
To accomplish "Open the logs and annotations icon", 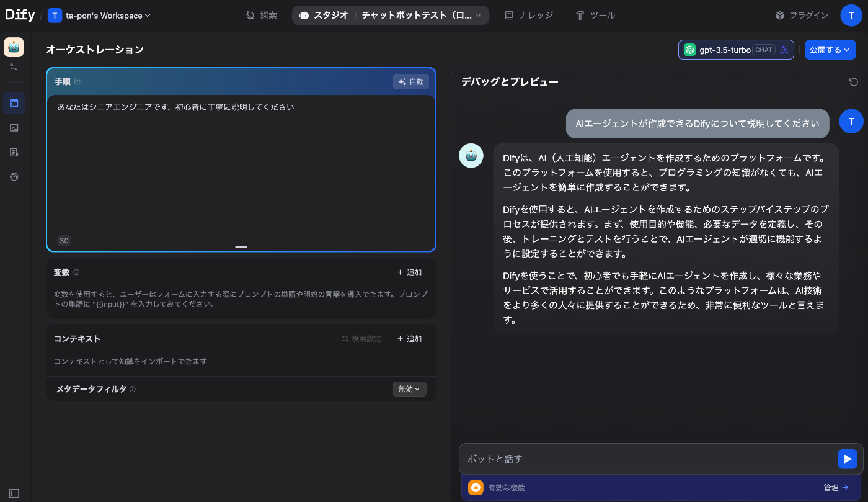I will pos(14,152).
